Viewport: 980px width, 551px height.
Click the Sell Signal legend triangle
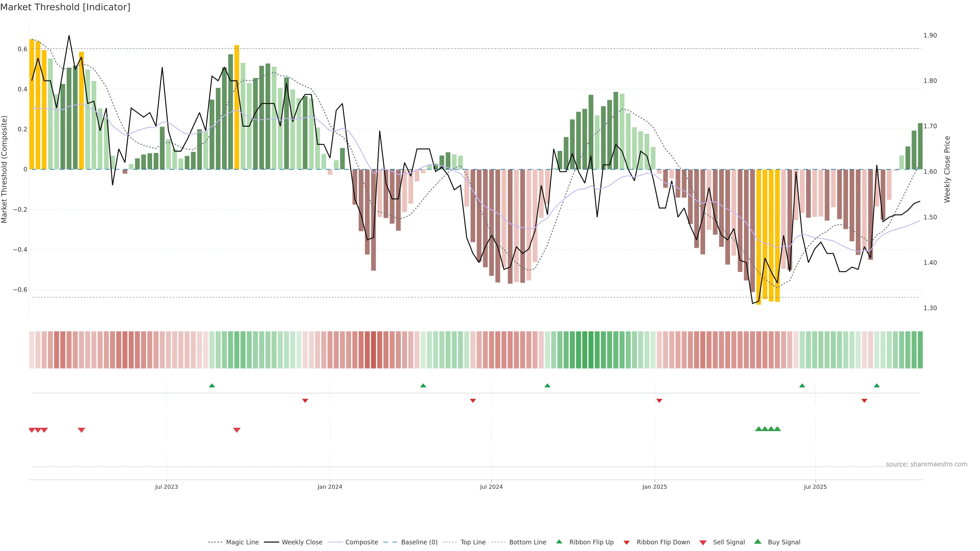[703, 543]
